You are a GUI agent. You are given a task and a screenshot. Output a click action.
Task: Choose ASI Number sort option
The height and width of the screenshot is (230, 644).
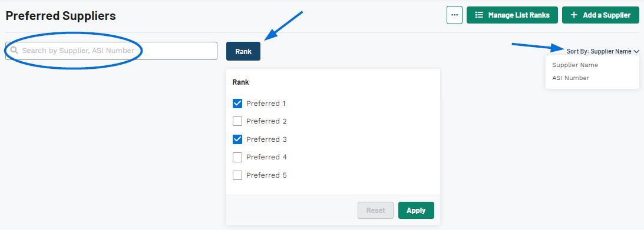(x=570, y=78)
